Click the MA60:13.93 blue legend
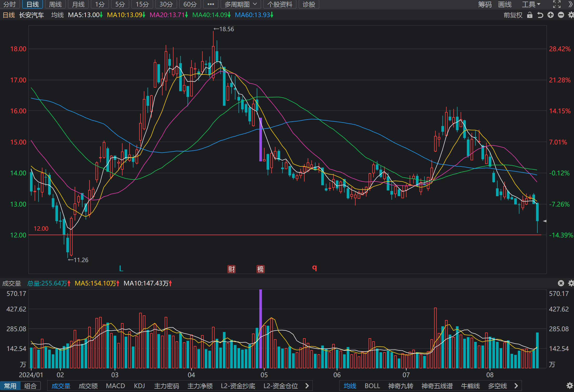Viewport: 574px width, 392px height. pos(254,15)
